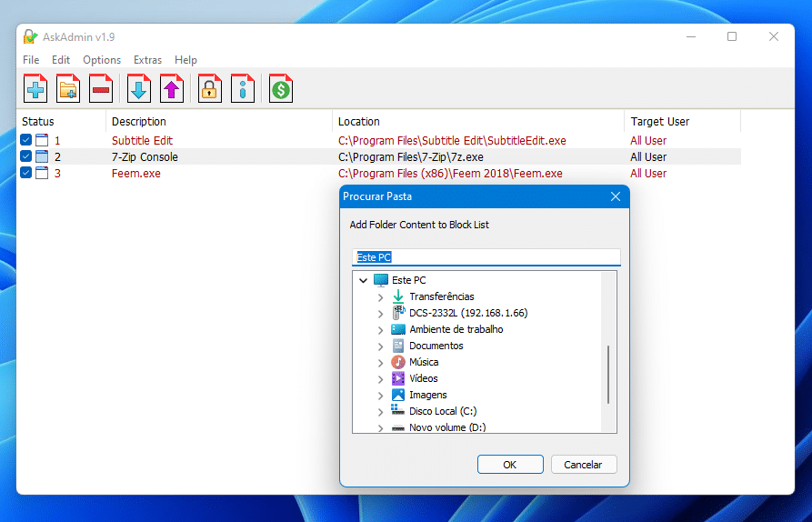Open the File menu
The image size is (812, 522).
coord(31,59)
